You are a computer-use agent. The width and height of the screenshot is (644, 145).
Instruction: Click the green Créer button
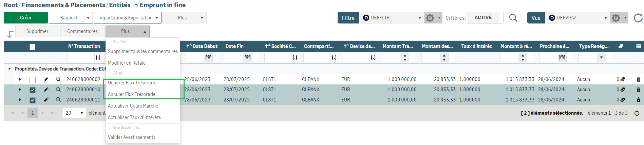26,18
